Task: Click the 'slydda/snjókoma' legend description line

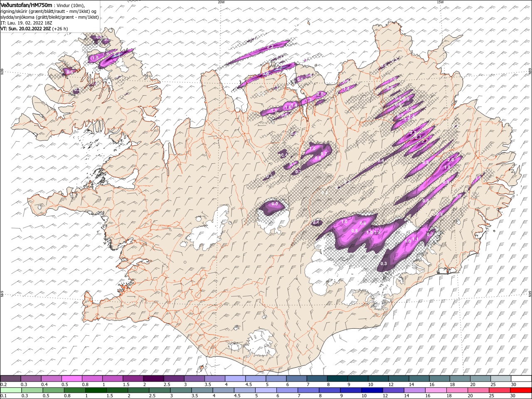Action: point(49,17)
